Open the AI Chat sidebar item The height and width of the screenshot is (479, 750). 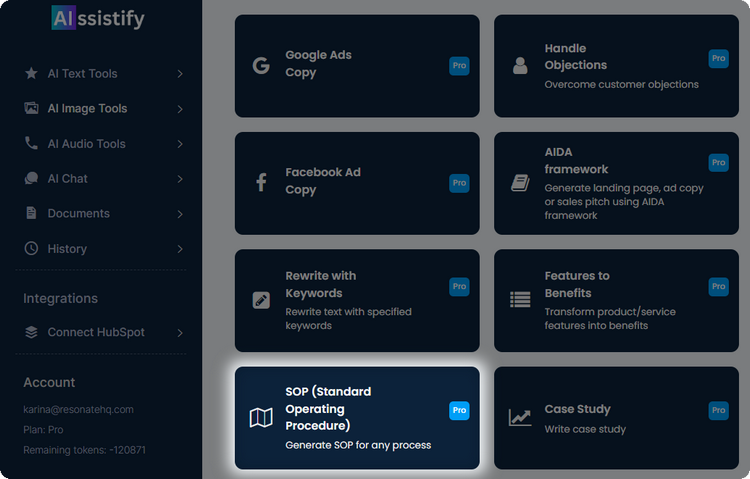tap(67, 179)
